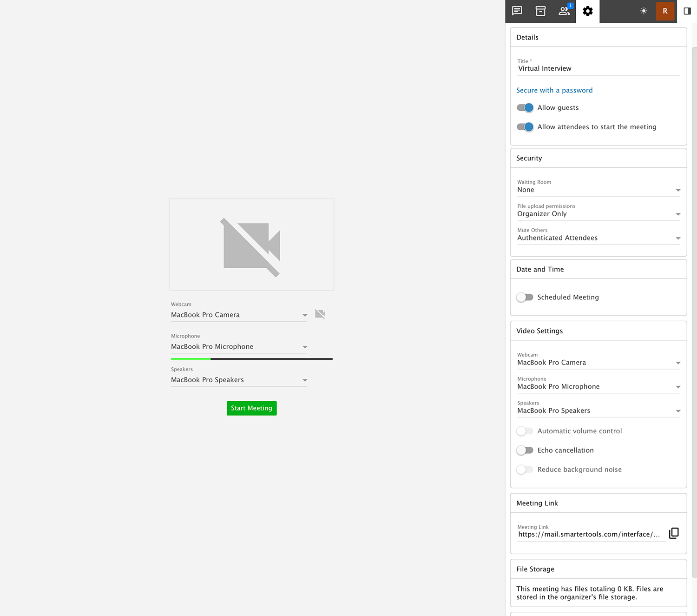Turn on Echo cancellation
Image resolution: width=697 pixels, height=616 pixels.
525,450
